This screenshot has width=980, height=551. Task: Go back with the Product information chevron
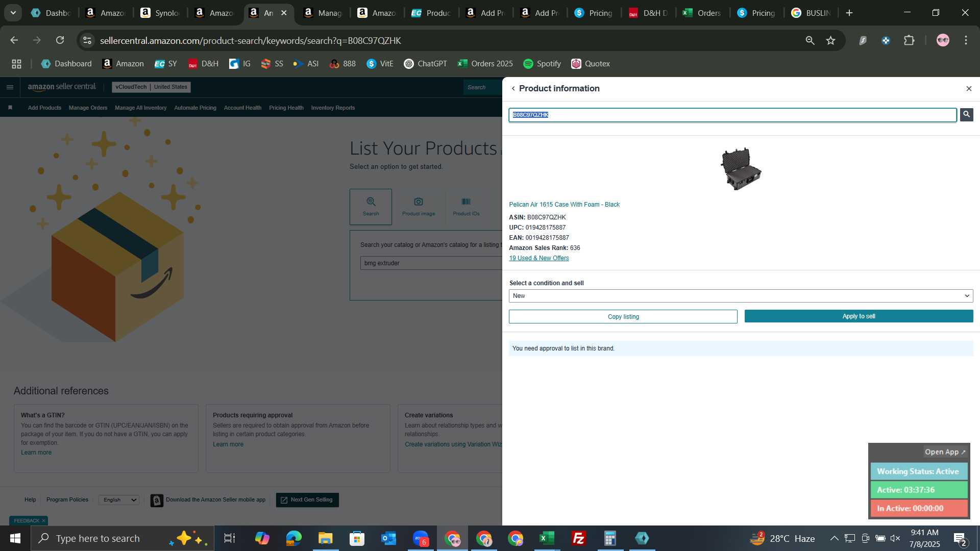[513, 89]
